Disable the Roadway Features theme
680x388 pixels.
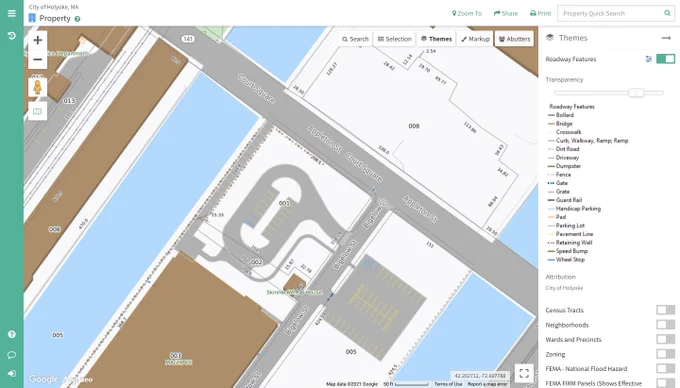tap(665, 59)
